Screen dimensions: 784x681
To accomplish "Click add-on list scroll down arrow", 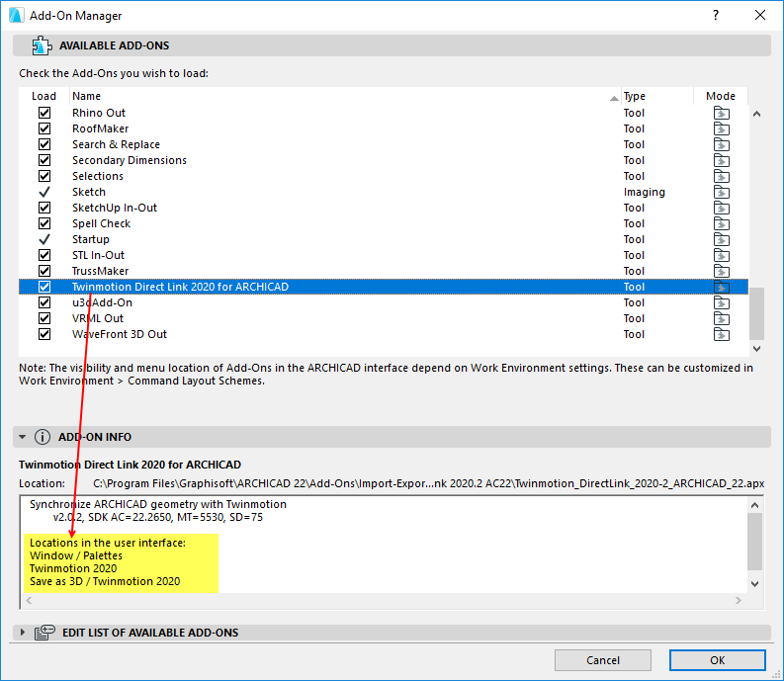I will [x=756, y=349].
